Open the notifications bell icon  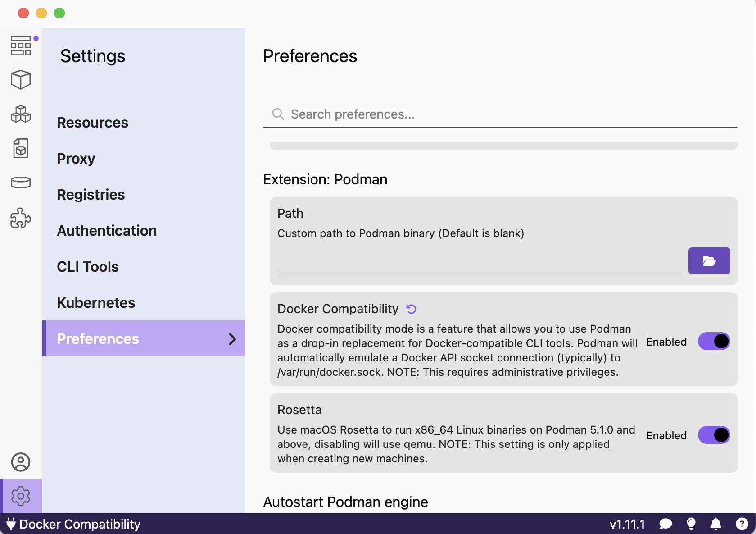[x=716, y=524]
